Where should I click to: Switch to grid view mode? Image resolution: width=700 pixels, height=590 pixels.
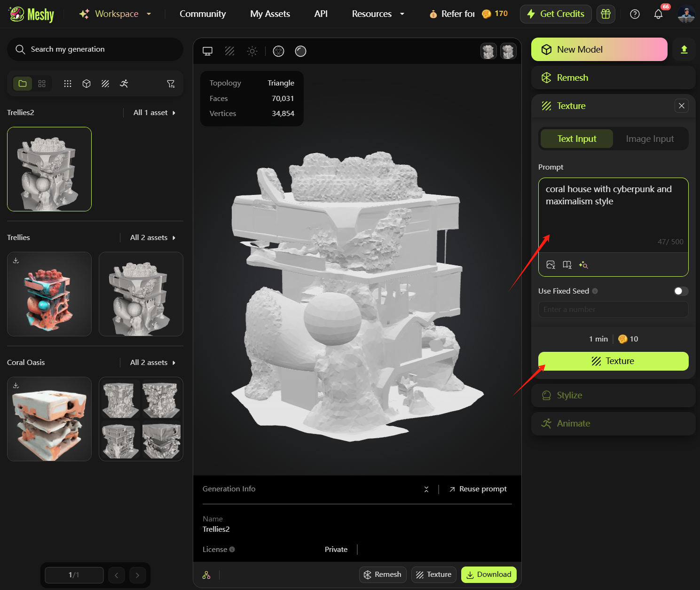pyautogui.click(x=42, y=84)
